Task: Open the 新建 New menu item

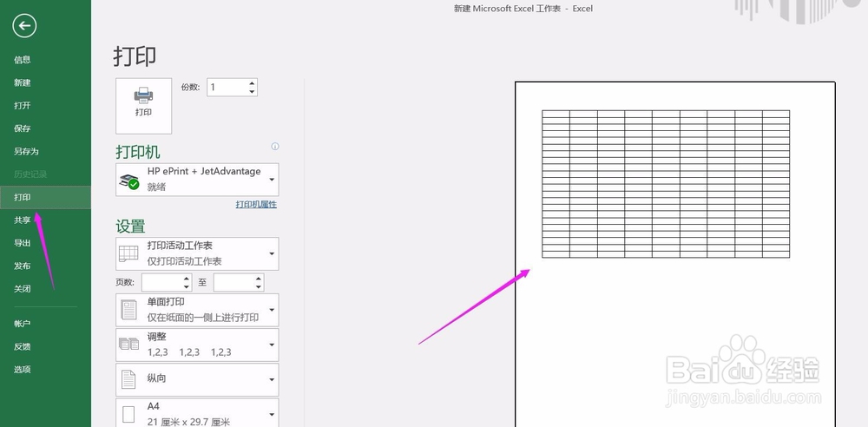Action: (45, 82)
